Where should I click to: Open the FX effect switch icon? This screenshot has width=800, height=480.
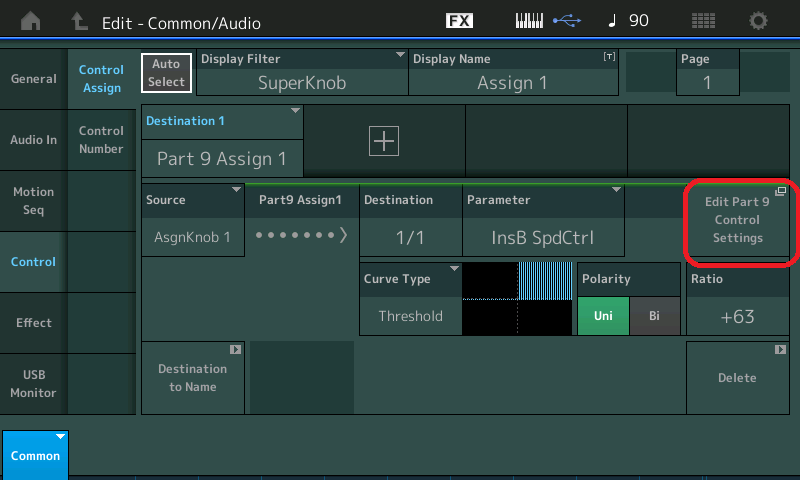pos(459,20)
